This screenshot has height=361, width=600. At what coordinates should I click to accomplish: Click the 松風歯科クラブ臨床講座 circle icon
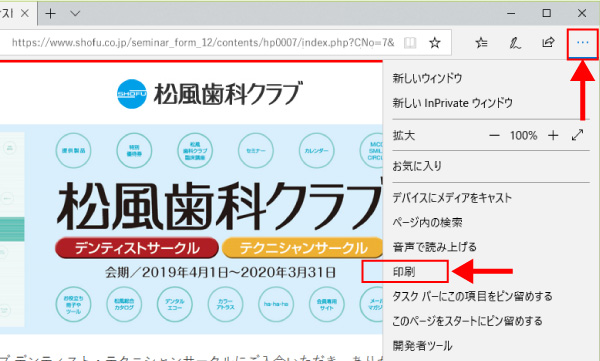tap(195, 150)
